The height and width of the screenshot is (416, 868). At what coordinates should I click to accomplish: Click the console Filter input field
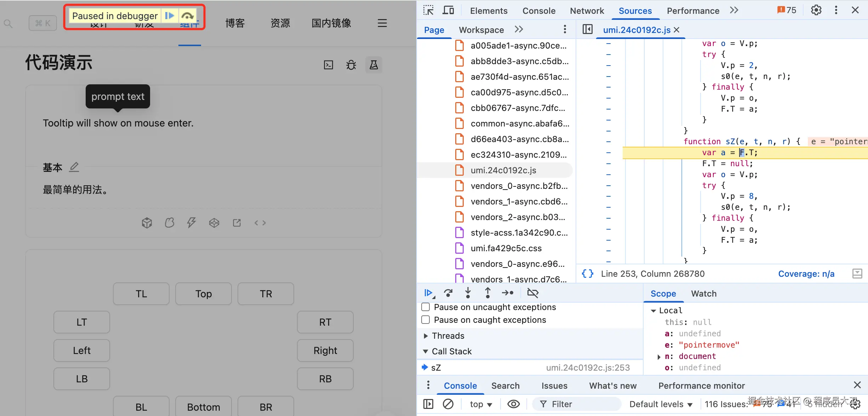point(581,404)
